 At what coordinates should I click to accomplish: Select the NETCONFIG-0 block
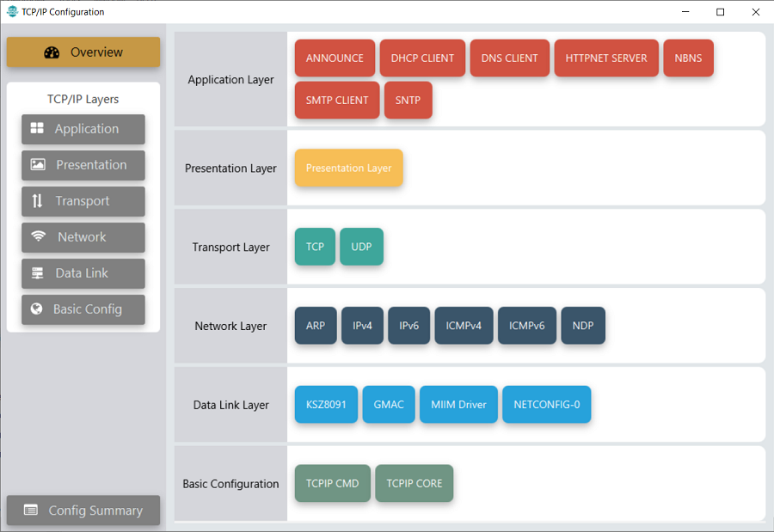(546, 405)
